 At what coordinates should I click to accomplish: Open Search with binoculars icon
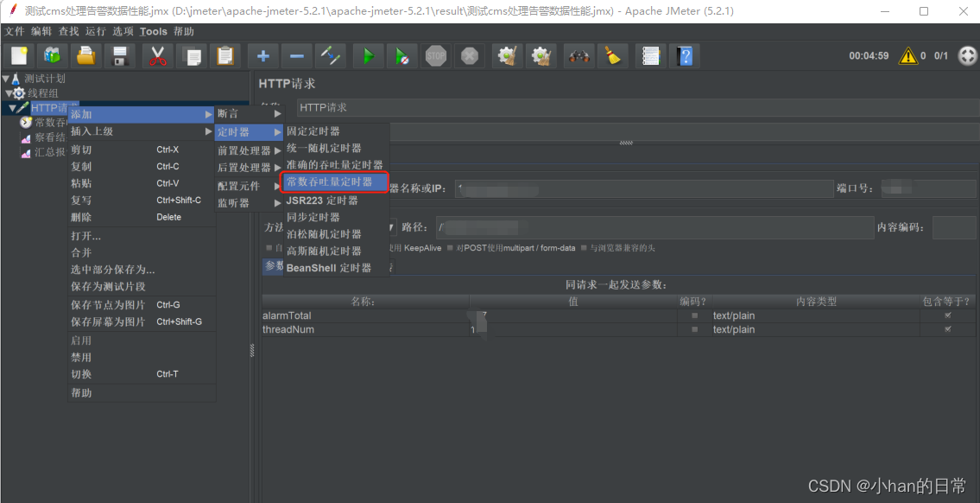pos(579,56)
